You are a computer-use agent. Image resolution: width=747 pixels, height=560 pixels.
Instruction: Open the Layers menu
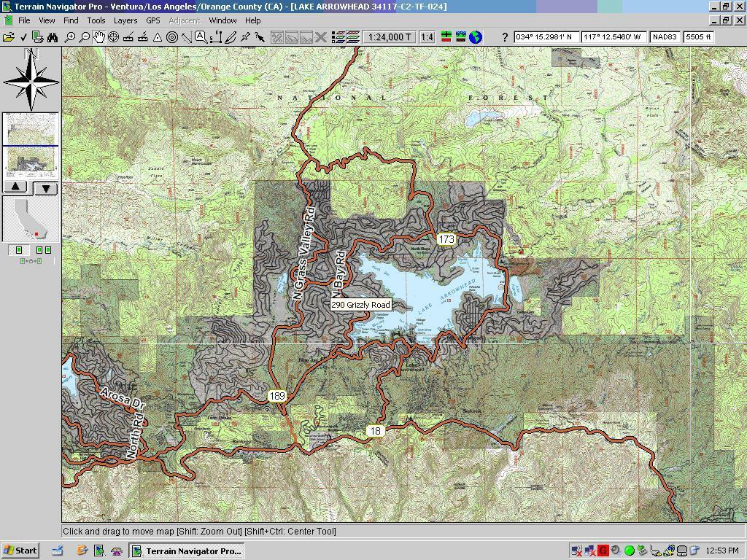click(125, 20)
